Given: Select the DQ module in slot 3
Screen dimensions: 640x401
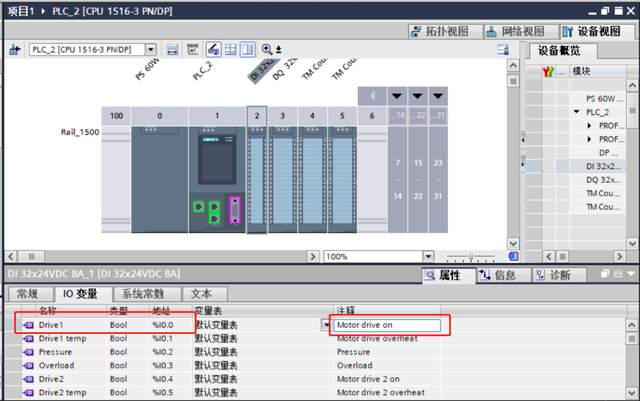Looking at the screenshot, I should pyautogui.click(x=282, y=180).
